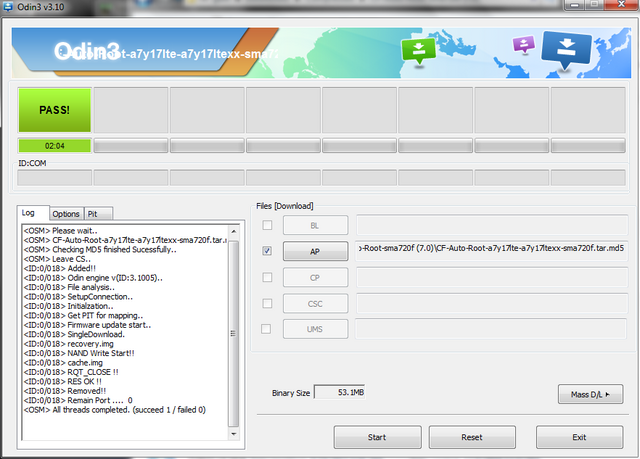640x459 pixels.
Task: Switch to the Log tab
Action: pos(33,213)
